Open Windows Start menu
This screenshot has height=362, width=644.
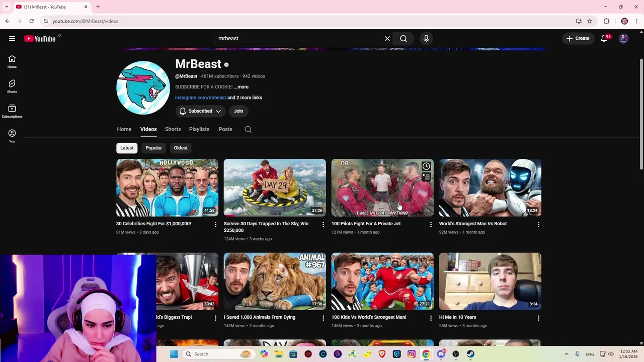174,354
